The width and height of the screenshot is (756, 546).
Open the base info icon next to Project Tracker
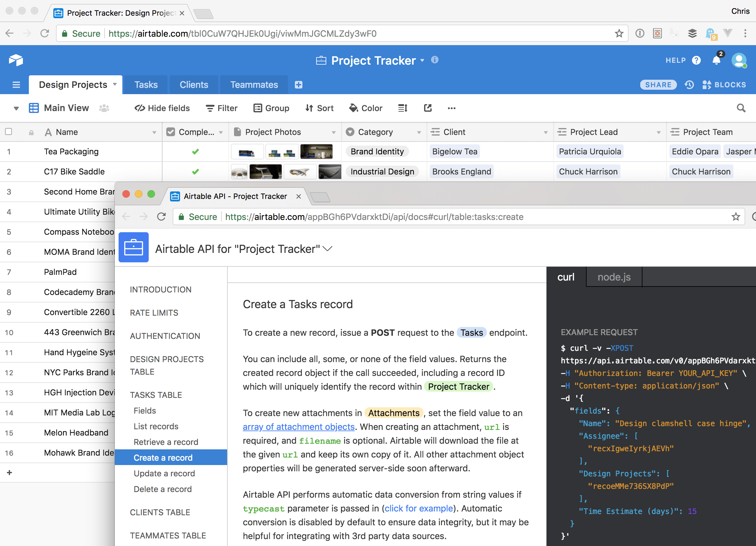pyautogui.click(x=435, y=60)
